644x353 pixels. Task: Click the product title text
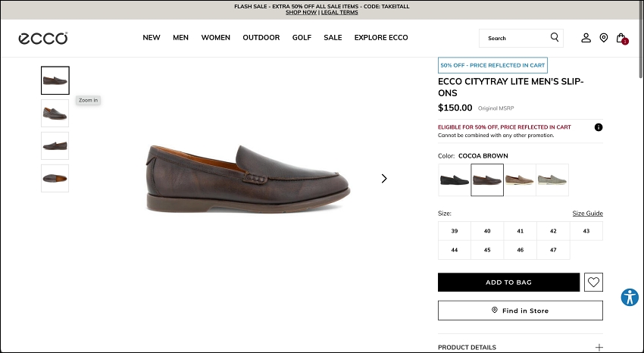(511, 87)
